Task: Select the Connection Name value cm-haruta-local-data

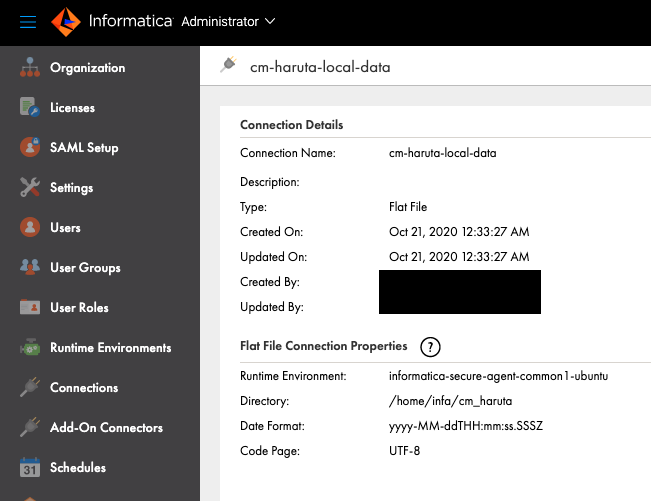Action: [443, 153]
